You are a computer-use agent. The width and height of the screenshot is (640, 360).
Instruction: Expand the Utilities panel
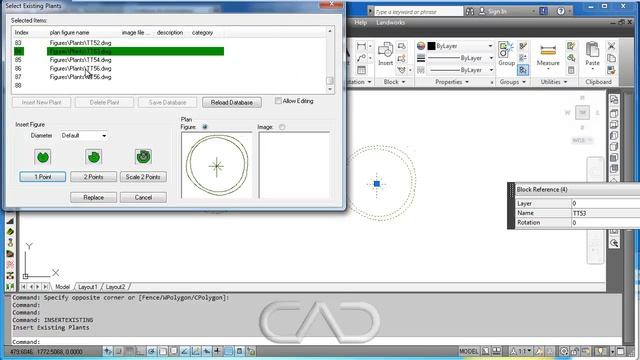pyautogui.click(x=554, y=82)
